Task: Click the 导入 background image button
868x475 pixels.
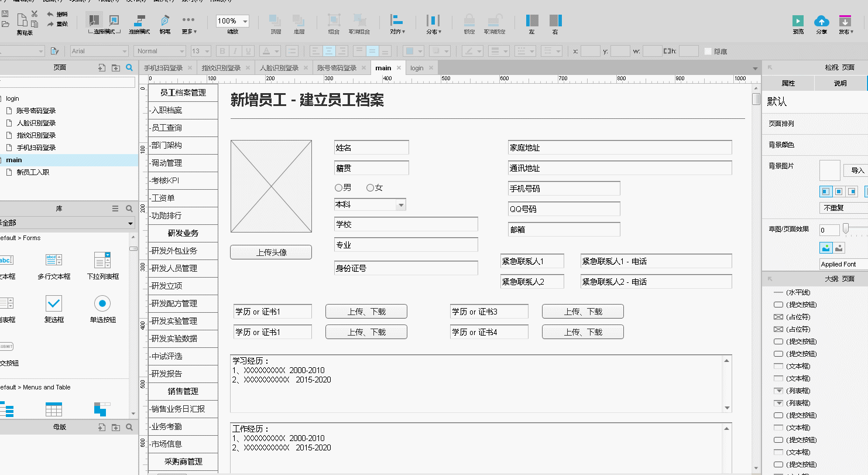Action: pyautogui.click(x=857, y=170)
